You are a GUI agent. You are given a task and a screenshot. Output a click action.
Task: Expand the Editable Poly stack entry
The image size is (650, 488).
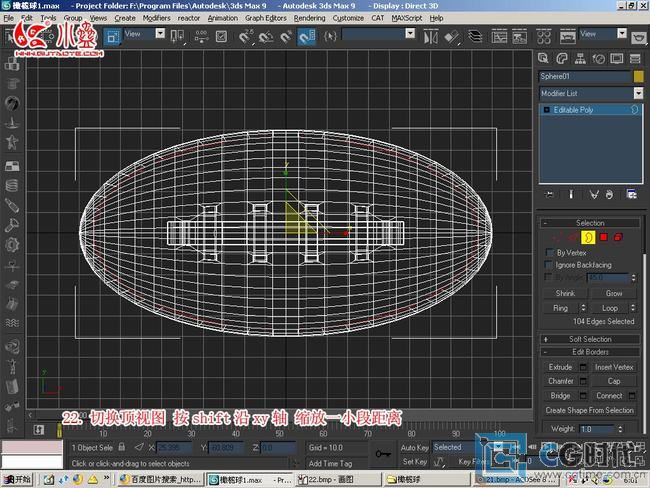click(x=546, y=110)
